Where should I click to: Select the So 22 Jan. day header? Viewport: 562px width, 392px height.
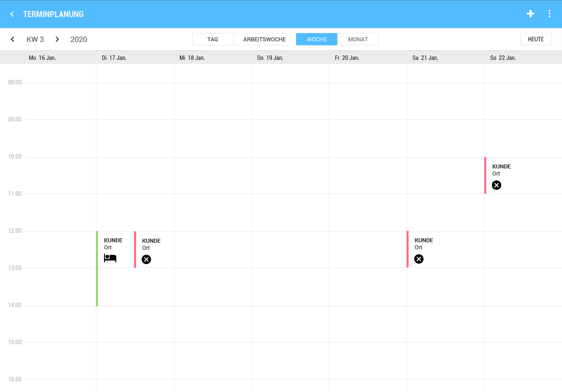(x=503, y=58)
